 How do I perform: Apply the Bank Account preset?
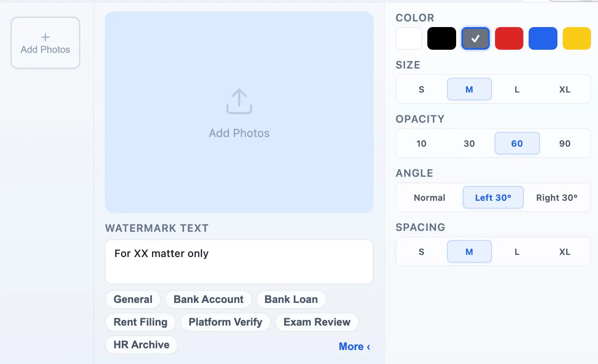[208, 299]
